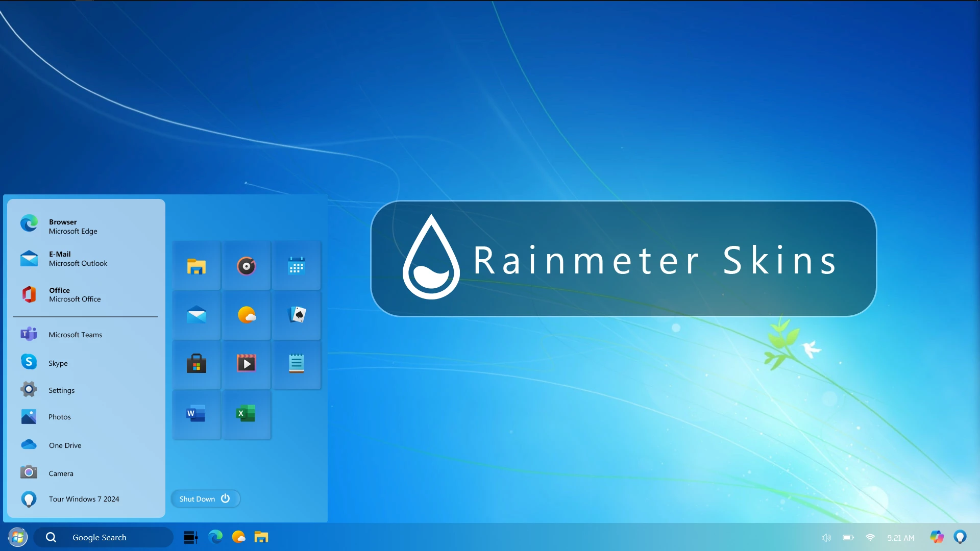
Task: Click the volume speaker tray icon
Action: click(826, 538)
